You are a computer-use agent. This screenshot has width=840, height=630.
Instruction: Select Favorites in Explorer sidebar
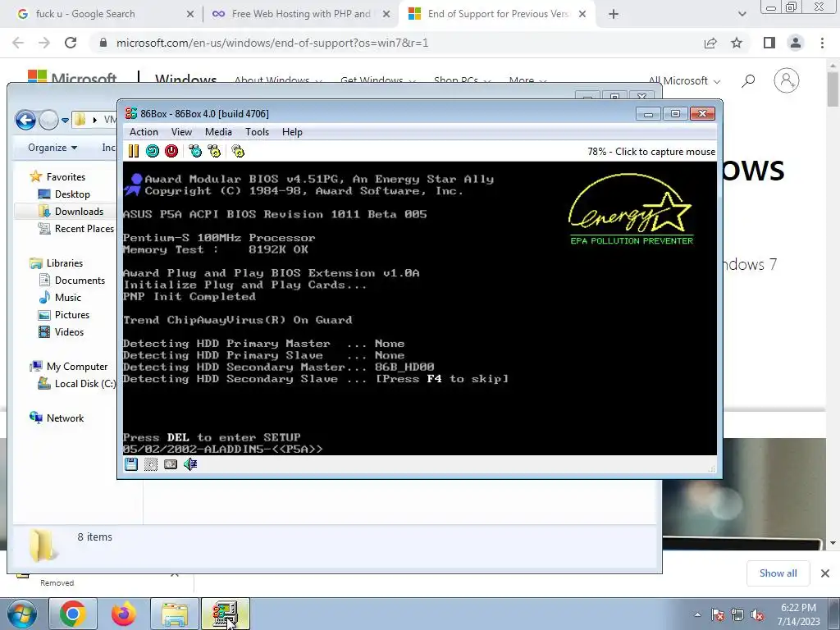[x=66, y=177]
